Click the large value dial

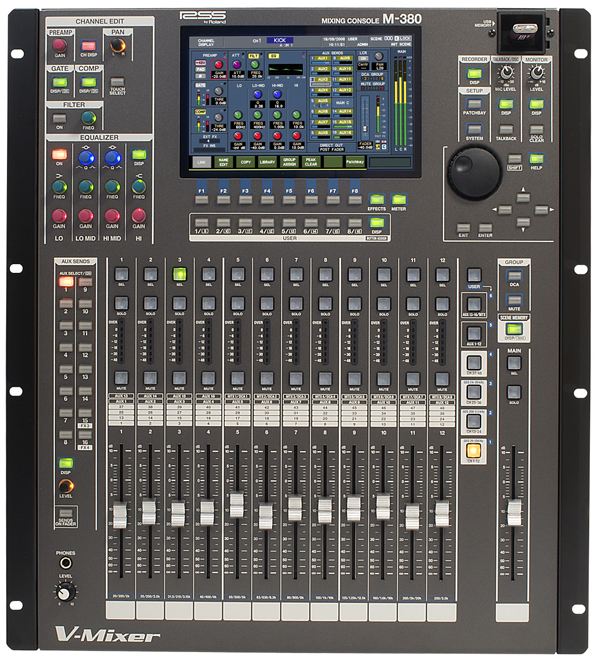point(473,173)
